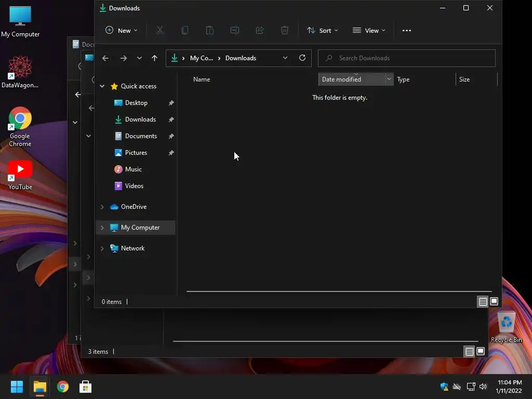Open Pictures in sidebar

(136, 153)
